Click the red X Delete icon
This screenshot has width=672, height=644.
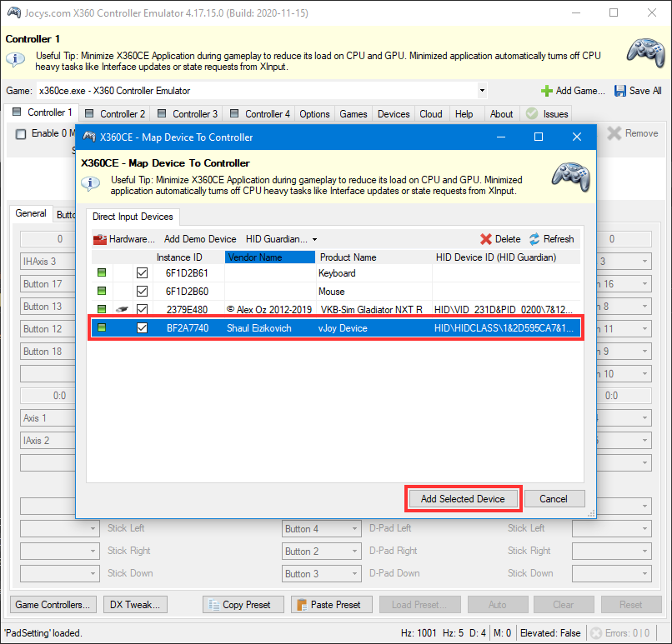[x=485, y=239]
